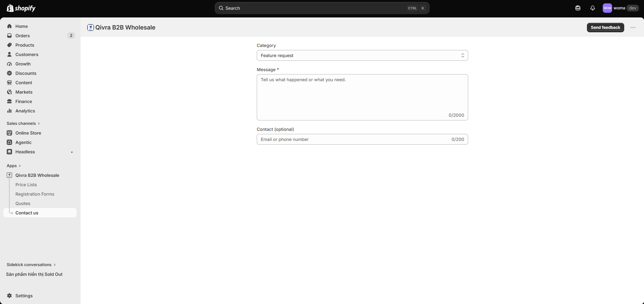The image size is (644, 304).
Task: Open the three-dot more actions menu
Action: (x=633, y=28)
